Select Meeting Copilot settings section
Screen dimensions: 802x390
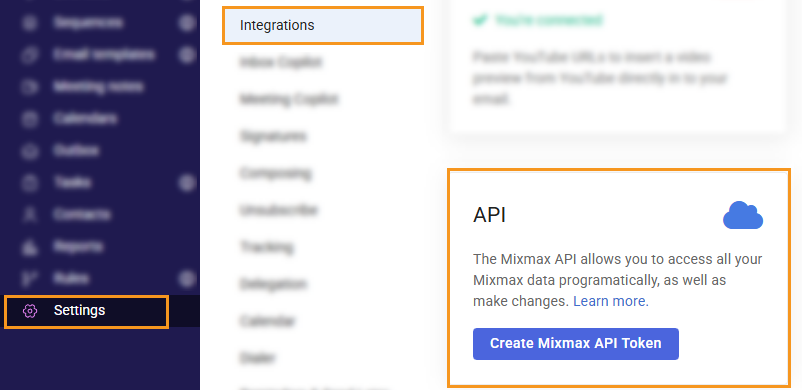[x=289, y=99]
